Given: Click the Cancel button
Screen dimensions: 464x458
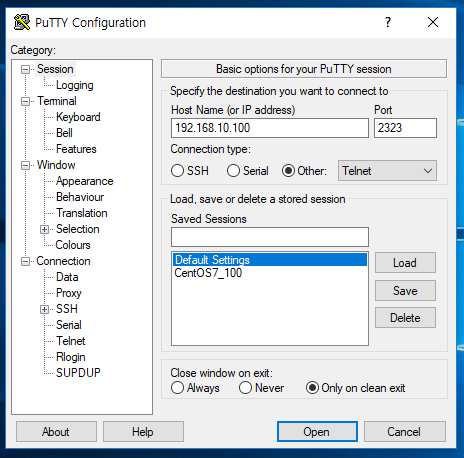Looking at the screenshot, I should (404, 432).
